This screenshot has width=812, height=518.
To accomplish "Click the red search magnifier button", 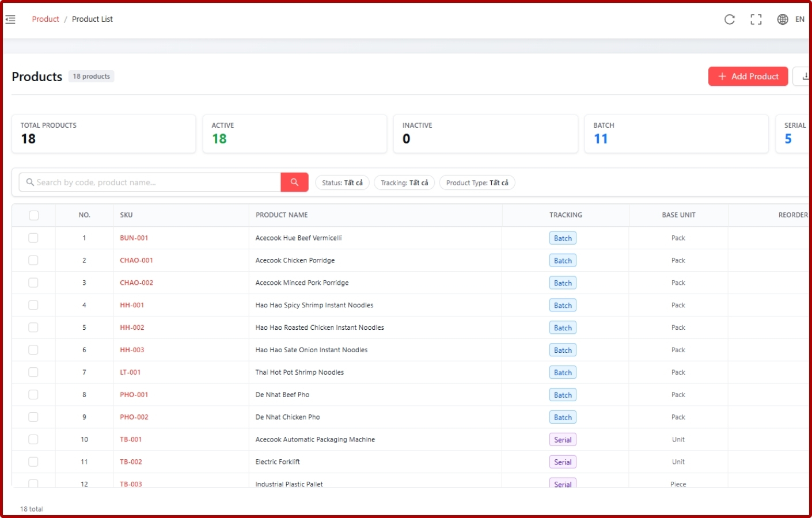I will click(x=294, y=182).
